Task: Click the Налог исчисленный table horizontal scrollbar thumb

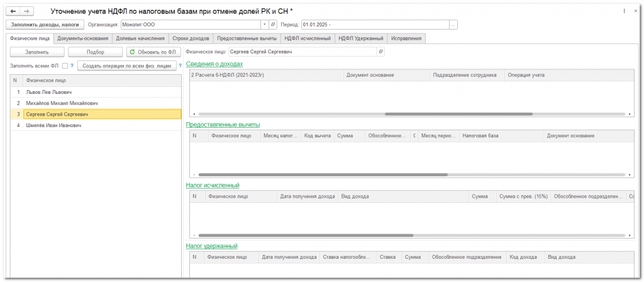Action: 306,235
